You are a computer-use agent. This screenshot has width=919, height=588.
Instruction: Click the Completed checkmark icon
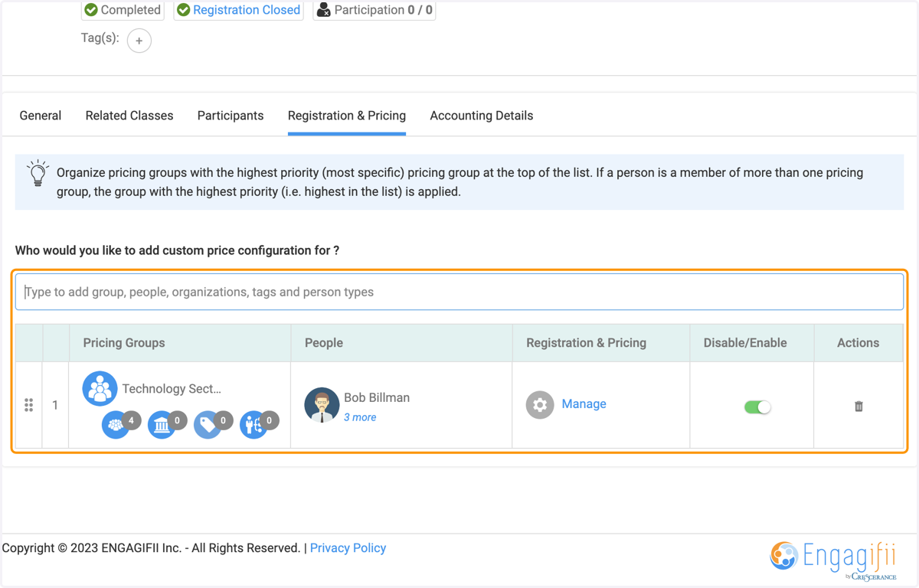tap(91, 10)
